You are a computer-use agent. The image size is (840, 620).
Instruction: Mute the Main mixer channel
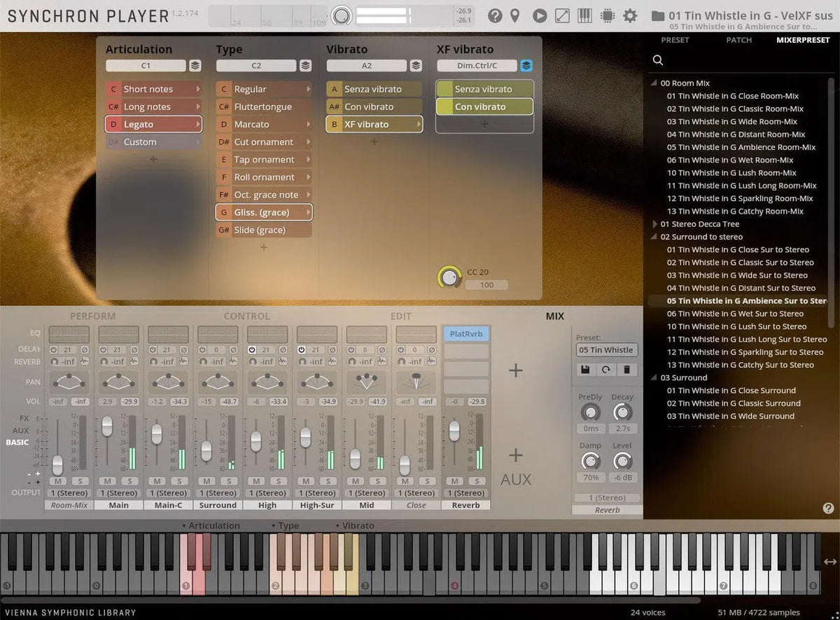(x=108, y=481)
